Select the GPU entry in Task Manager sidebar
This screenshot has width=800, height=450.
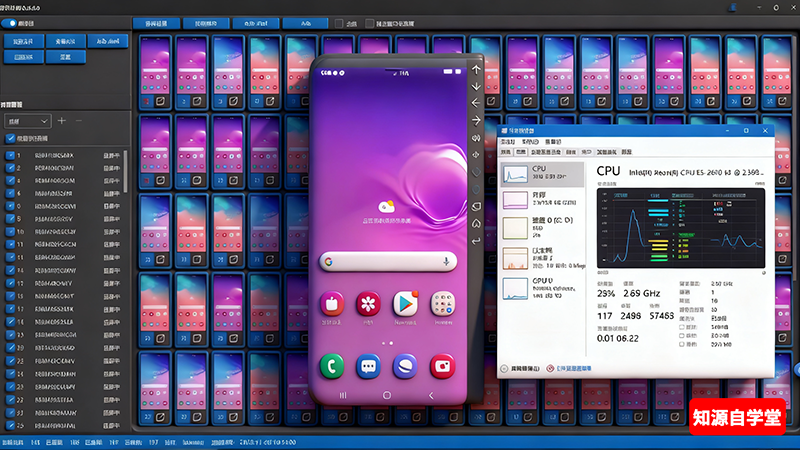pyautogui.click(x=541, y=289)
